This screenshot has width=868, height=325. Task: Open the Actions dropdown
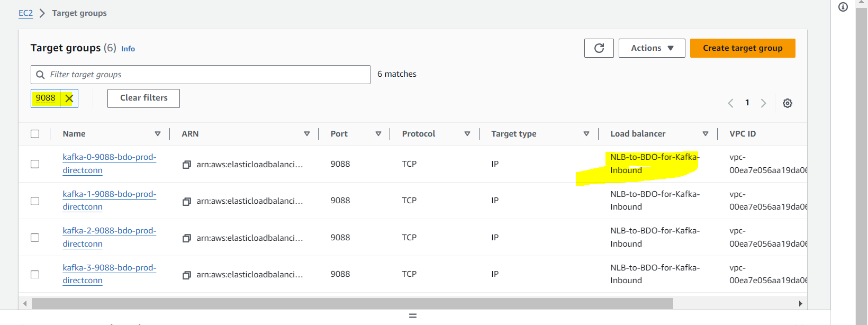(652, 48)
